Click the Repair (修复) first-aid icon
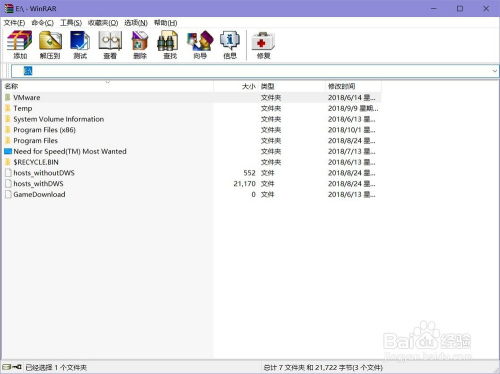Image resolution: width=500 pixels, height=374 pixels. point(263,45)
